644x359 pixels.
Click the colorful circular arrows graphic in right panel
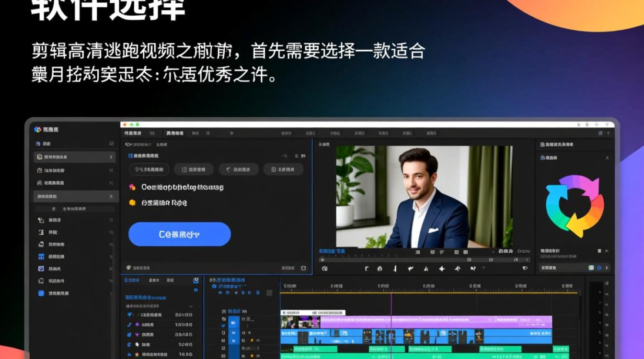tap(575, 206)
